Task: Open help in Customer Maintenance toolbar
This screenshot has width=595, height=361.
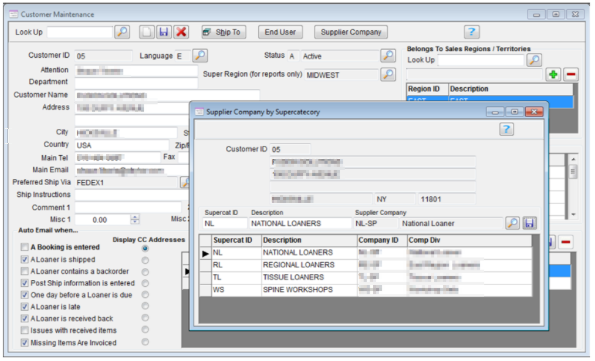Action: pos(472,32)
